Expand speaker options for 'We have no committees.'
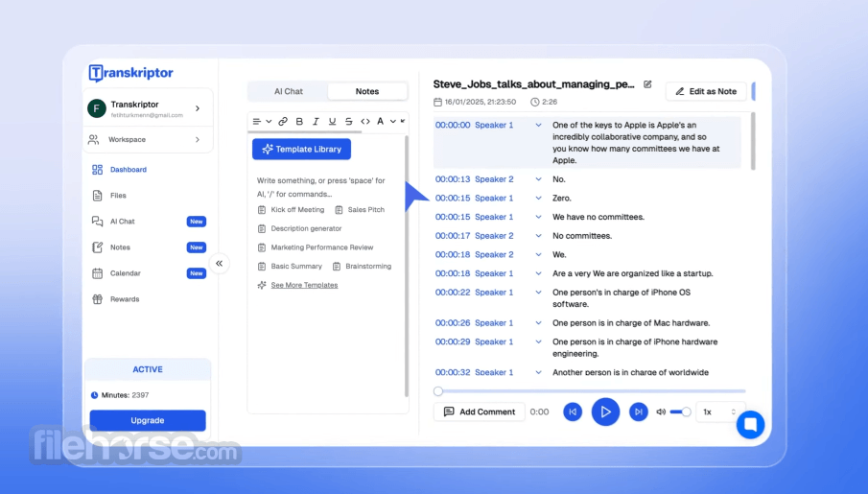The image size is (868, 494). (538, 217)
